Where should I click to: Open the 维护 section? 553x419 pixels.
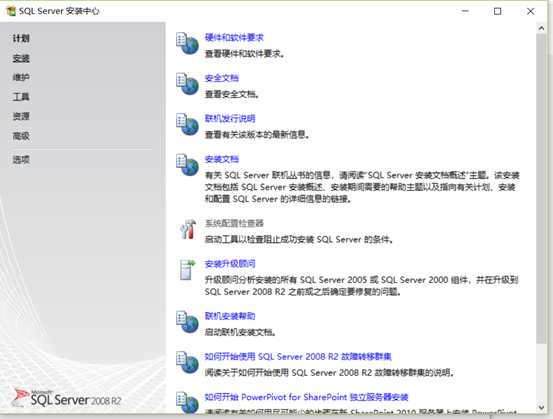coord(21,77)
